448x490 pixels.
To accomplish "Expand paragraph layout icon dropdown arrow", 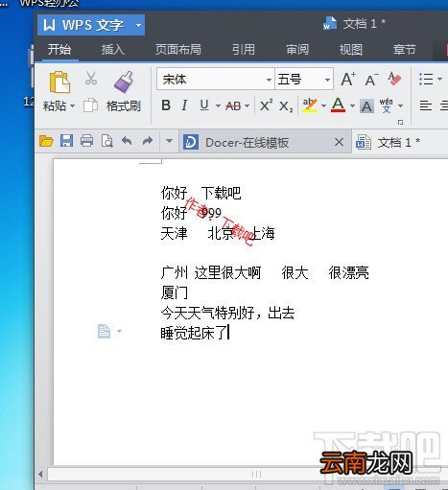I will click(119, 331).
